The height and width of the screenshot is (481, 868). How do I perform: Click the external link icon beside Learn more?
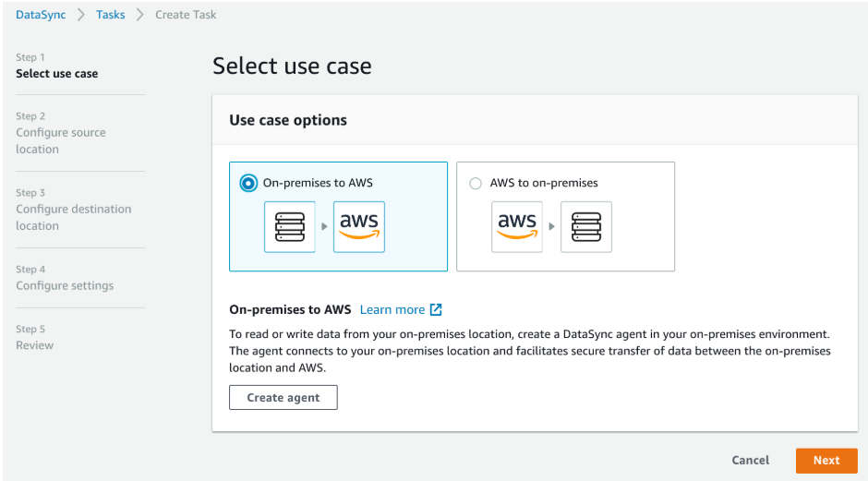point(436,309)
